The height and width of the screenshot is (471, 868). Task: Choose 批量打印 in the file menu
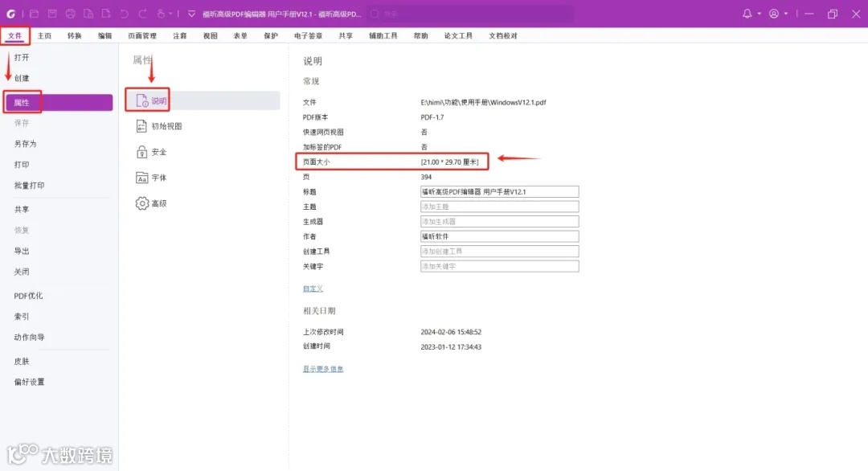tap(29, 186)
